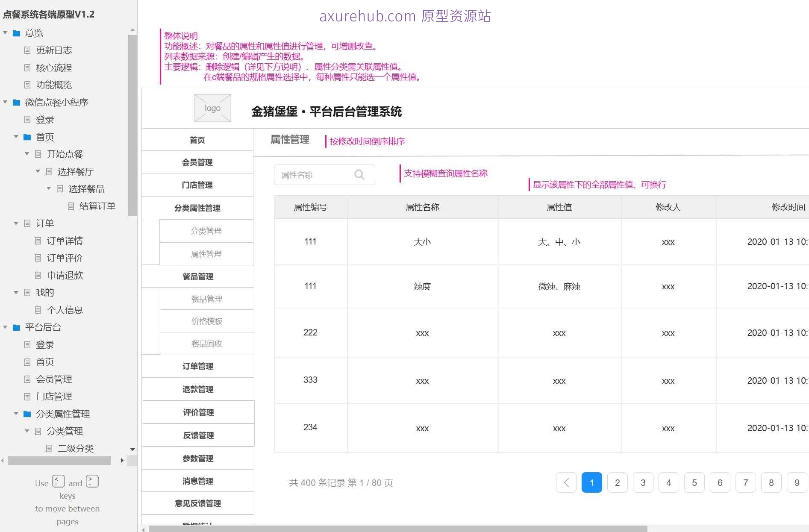Click the 辣度 attribute name cell

pyautogui.click(x=423, y=286)
